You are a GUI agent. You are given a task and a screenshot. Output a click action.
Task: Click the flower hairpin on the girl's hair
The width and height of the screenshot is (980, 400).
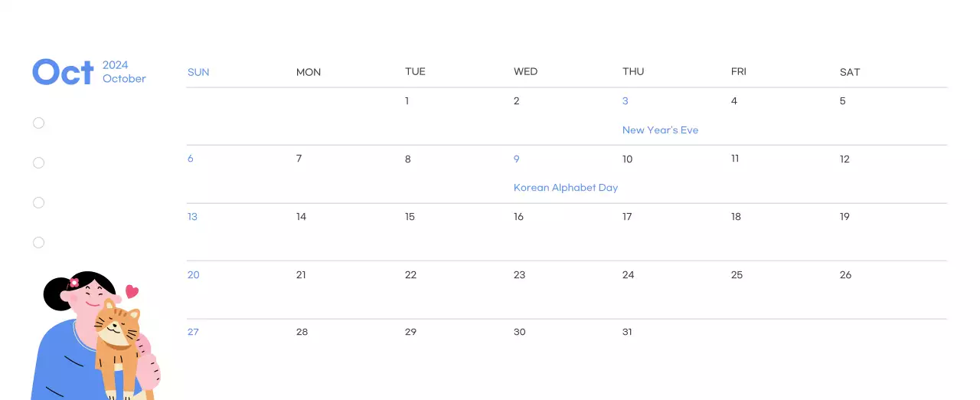pyautogui.click(x=74, y=283)
